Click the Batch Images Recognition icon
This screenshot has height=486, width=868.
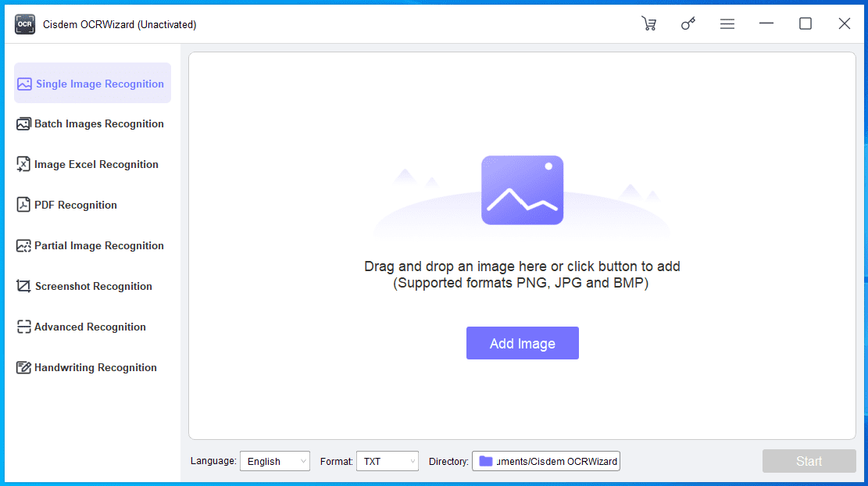tap(23, 124)
